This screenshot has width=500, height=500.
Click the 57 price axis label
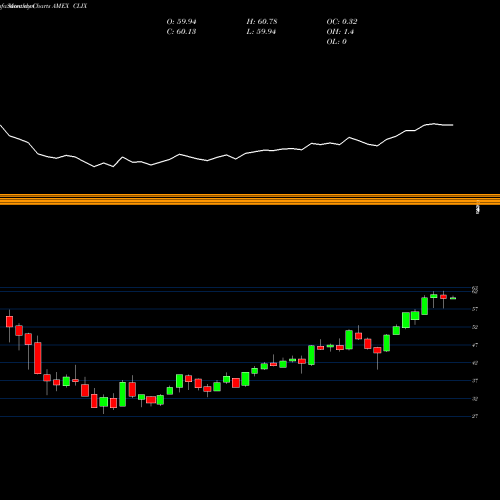pyautogui.click(x=475, y=309)
